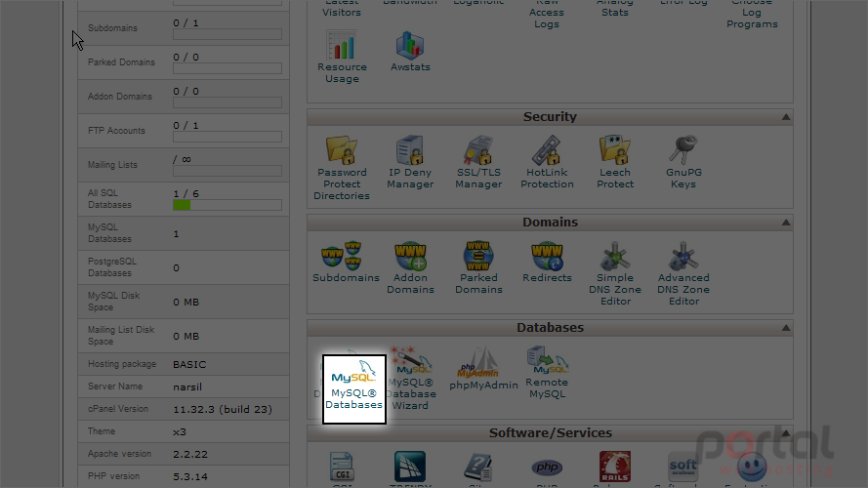868x488 pixels.
Task: Open the PHP icon in Software/Services
Action: (547, 468)
